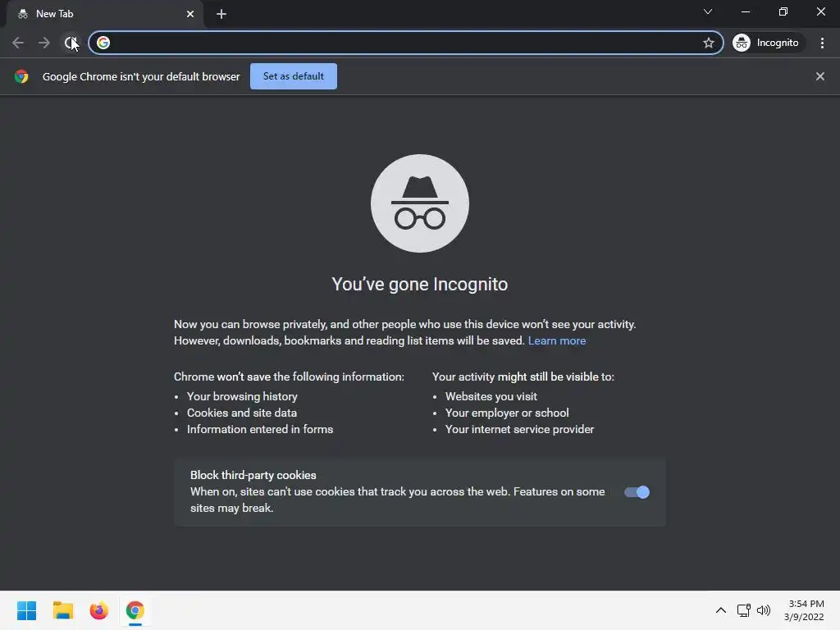Screen dimensions: 840x630
Task: Click 'Google Chrome isn't your default browser' text
Action: 141,76
